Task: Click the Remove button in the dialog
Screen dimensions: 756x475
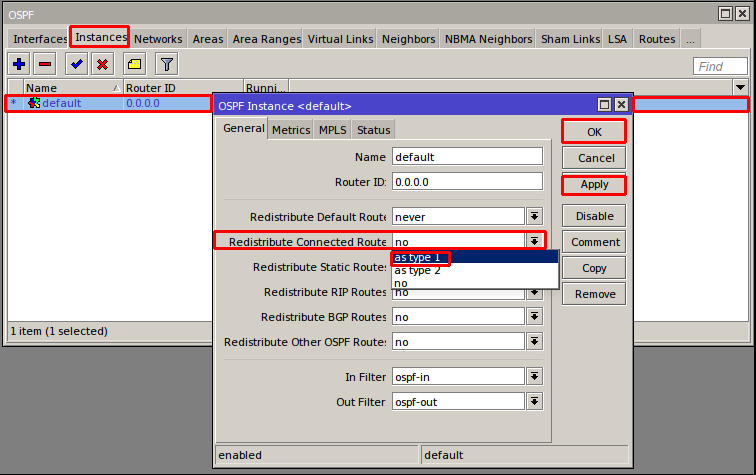Action: click(x=594, y=294)
